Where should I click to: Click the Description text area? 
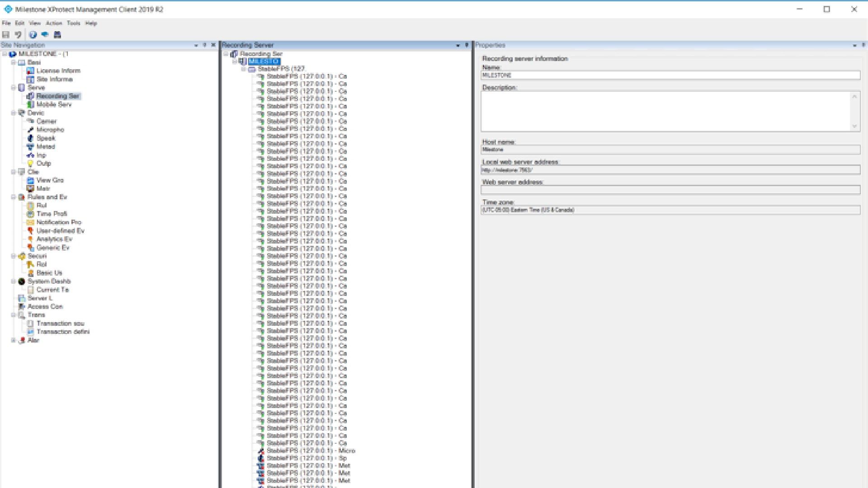[670, 112]
